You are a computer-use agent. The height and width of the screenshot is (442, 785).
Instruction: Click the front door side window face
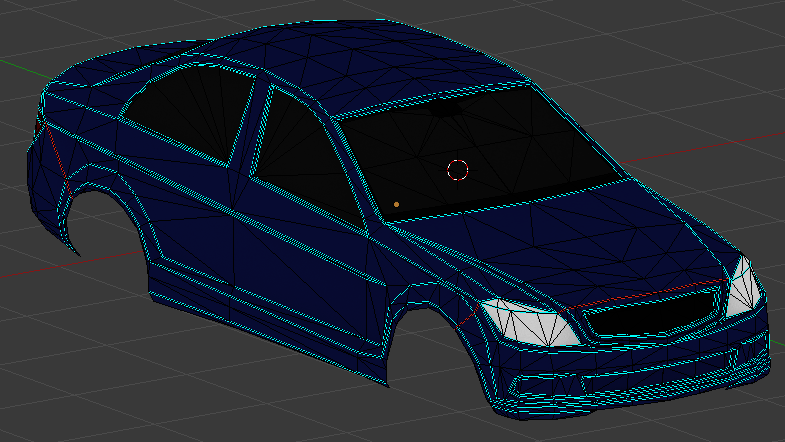[306, 158]
